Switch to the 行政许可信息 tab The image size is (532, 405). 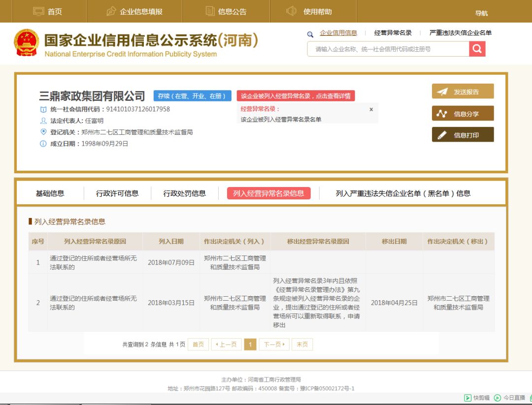coord(117,193)
